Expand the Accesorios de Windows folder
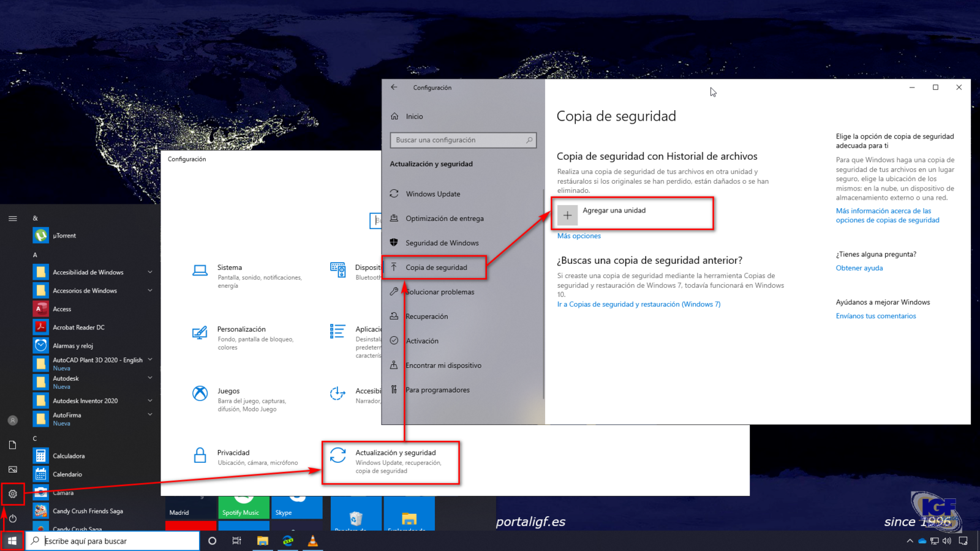The image size is (980, 551). pyautogui.click(x=149, y=291)
